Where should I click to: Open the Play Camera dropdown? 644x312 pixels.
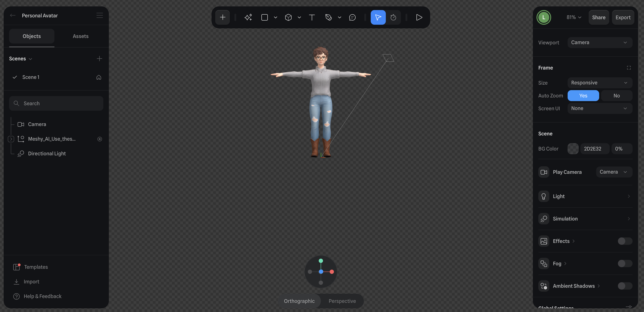pos(614,172)
